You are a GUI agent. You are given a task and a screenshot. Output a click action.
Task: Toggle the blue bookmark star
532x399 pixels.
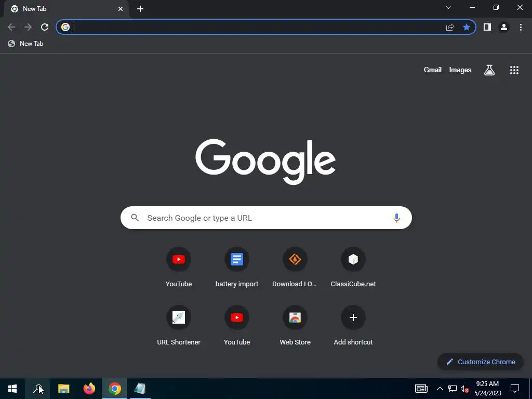467,27
